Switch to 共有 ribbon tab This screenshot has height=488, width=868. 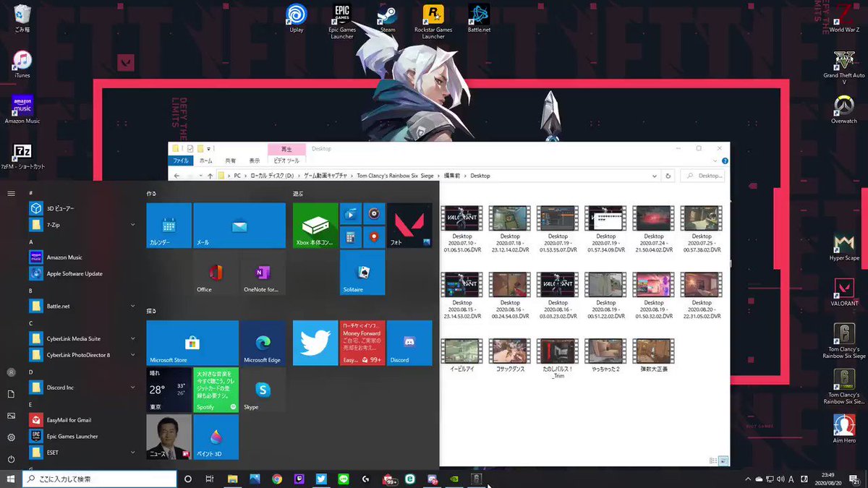coord(231,160)
